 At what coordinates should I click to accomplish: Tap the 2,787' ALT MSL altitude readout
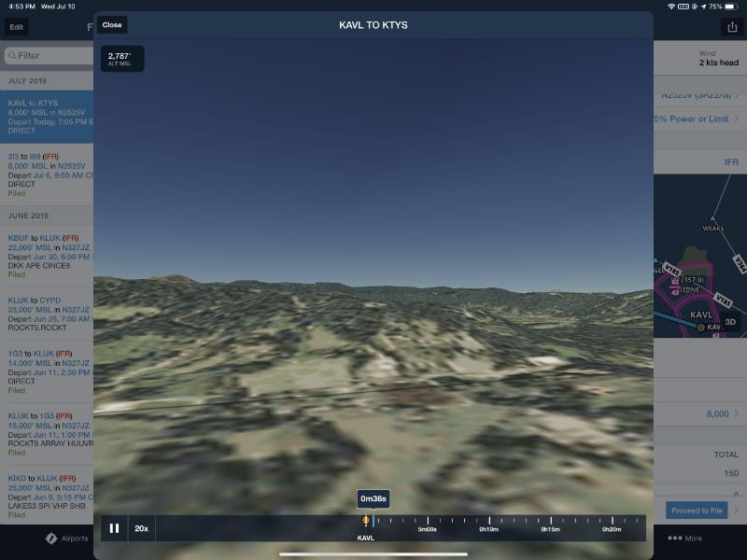point(122,59)
